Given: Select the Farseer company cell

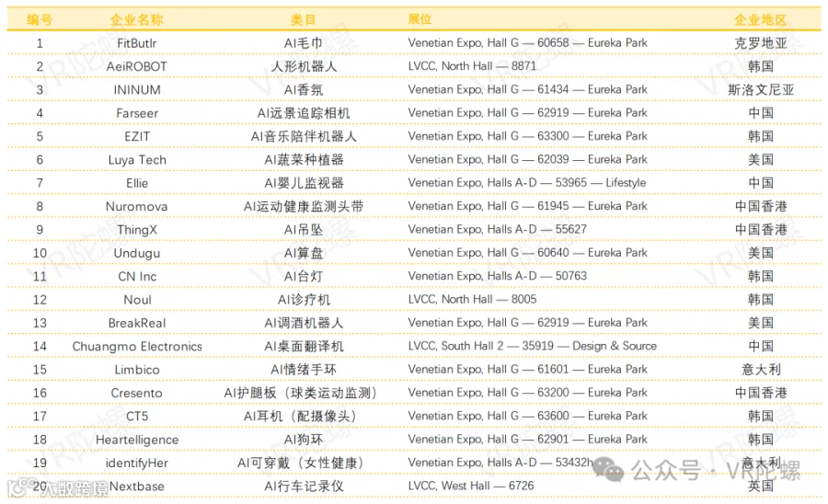Looking at the screenshot, I should point(137,113).
